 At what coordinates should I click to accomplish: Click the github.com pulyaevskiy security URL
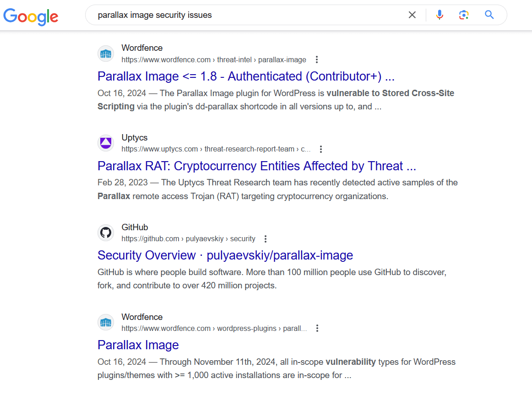point(188,239)
